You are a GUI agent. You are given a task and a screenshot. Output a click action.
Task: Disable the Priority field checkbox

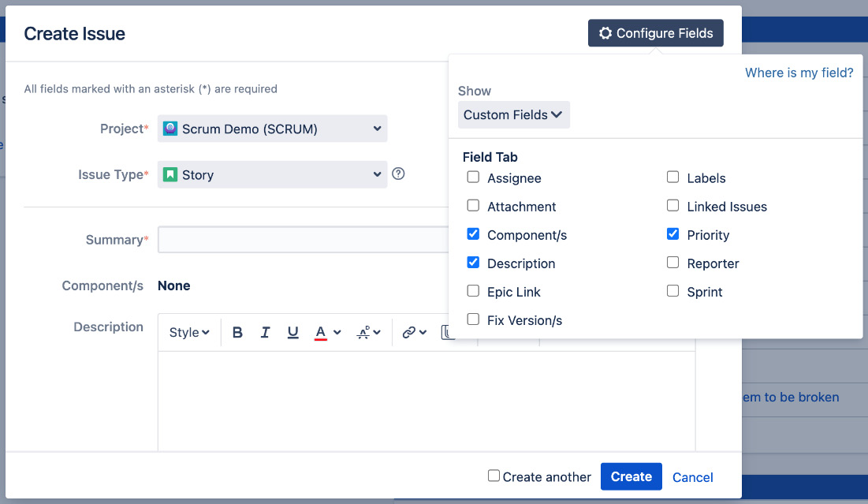pyautogui.click(x=672, y=233)
